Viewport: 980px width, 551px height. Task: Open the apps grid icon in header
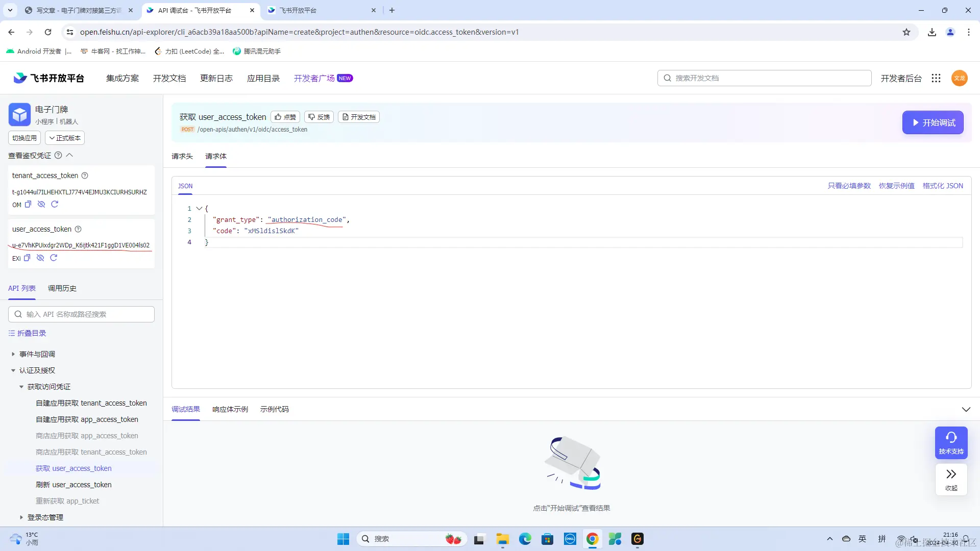pyautogui.click(x=936, y=78)
